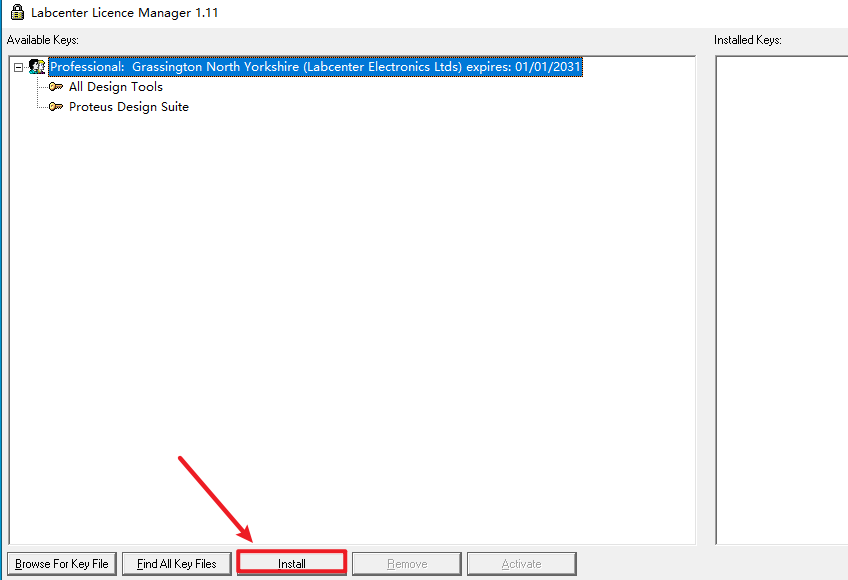This screenshot has height=580, width=848.
Task: Click the Activate button
Action: tap(522, 564)
